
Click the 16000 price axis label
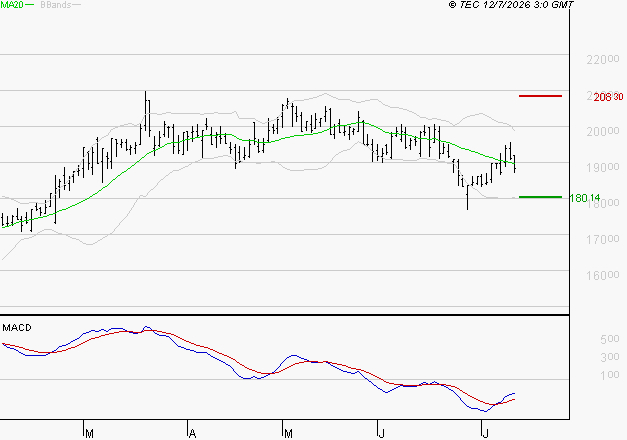click(603, 275)
